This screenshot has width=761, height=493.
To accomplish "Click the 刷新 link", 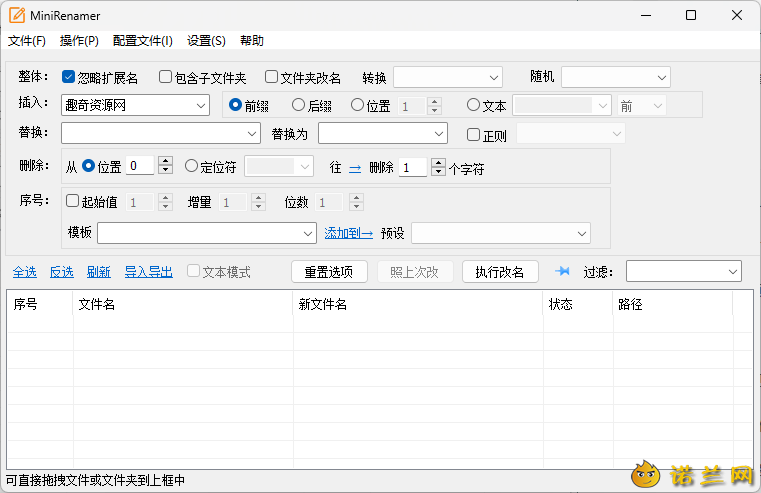I will [99, 272].
